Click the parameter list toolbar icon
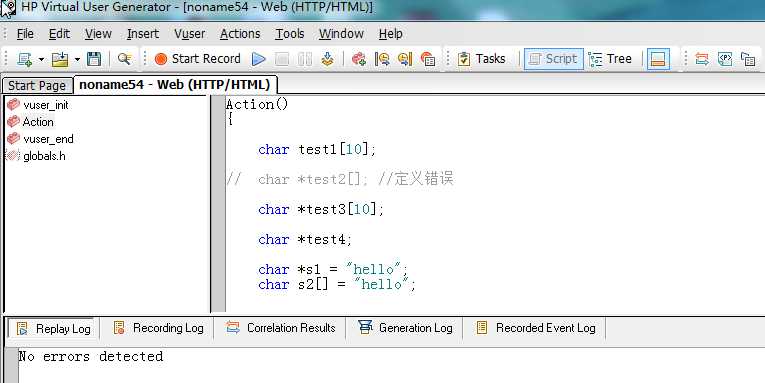The width and height of the screenshot is (765, 383). click(725, 60)
